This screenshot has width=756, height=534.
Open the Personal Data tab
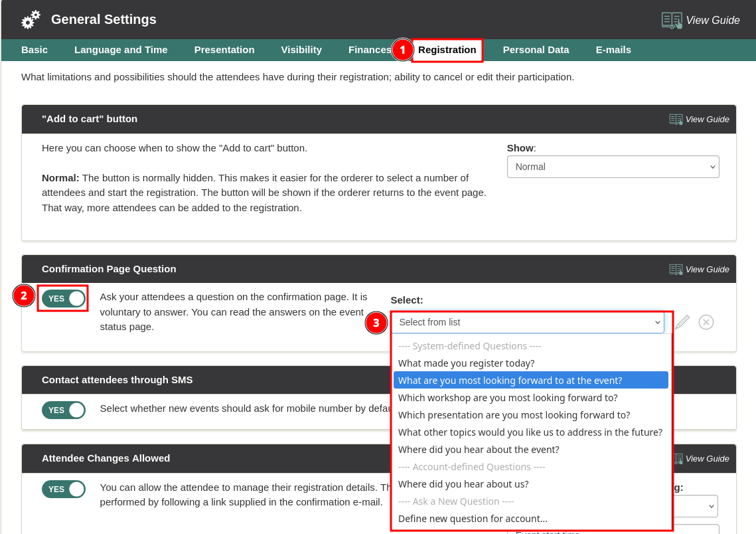click(x=536, y=50)
